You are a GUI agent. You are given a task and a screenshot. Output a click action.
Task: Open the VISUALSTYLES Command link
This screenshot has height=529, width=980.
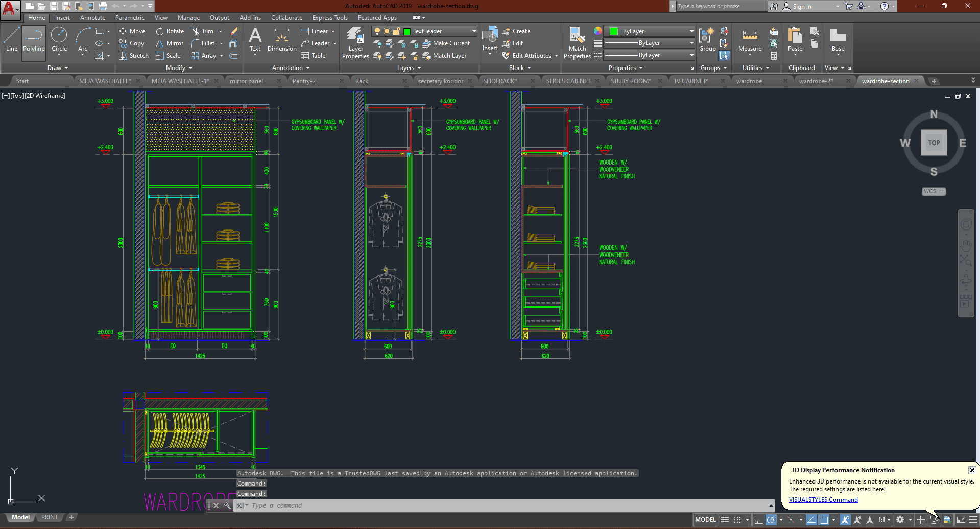[x=823, y=500]
